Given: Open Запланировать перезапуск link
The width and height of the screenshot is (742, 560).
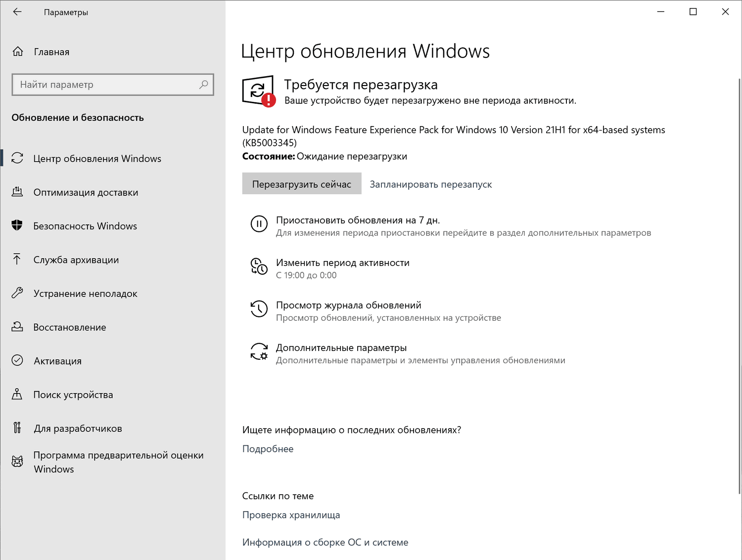Looking at the screenshot, I should 430,184.
